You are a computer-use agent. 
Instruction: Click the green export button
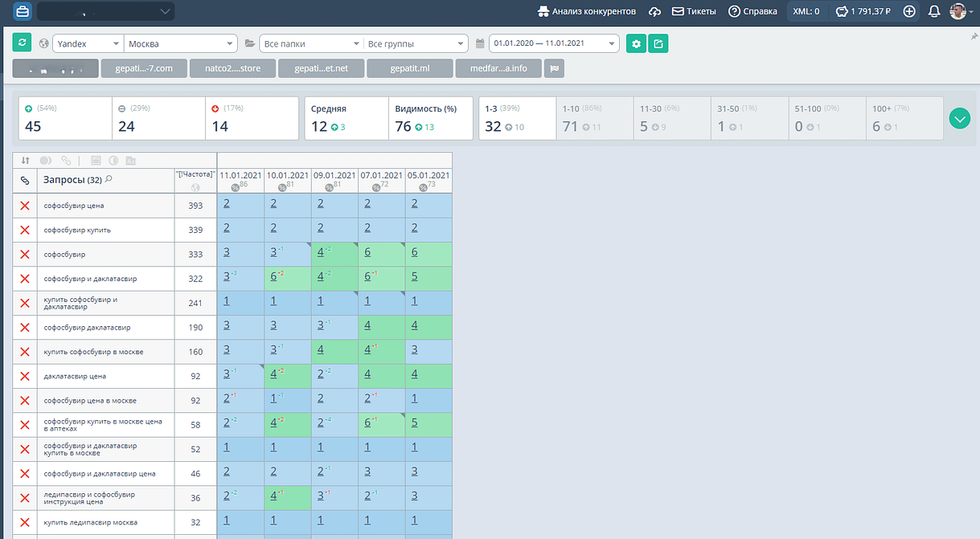tap(658, 43)
